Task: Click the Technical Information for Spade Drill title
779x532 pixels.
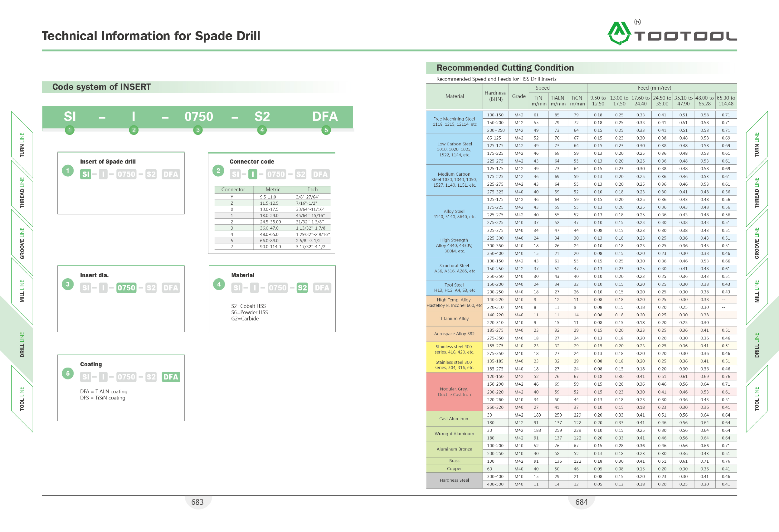Action: 151,36
